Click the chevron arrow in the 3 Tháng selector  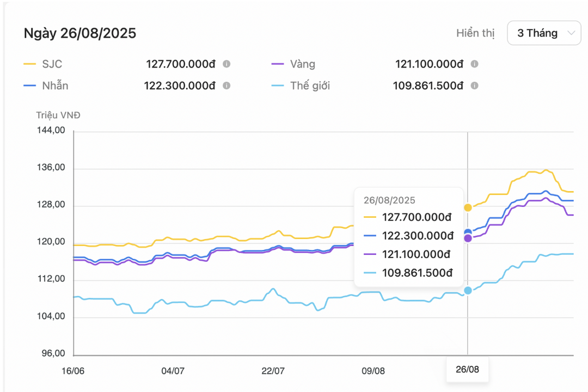pos(571,33)
